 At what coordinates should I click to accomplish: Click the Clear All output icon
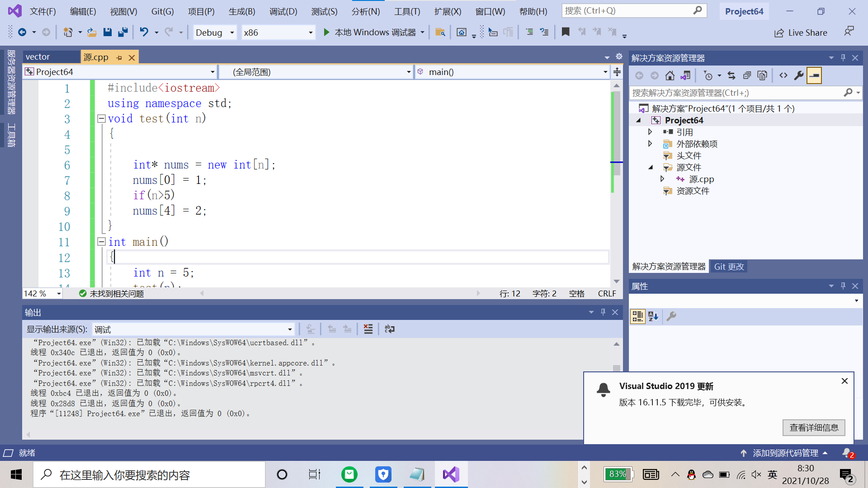click(x=368, y=329)
